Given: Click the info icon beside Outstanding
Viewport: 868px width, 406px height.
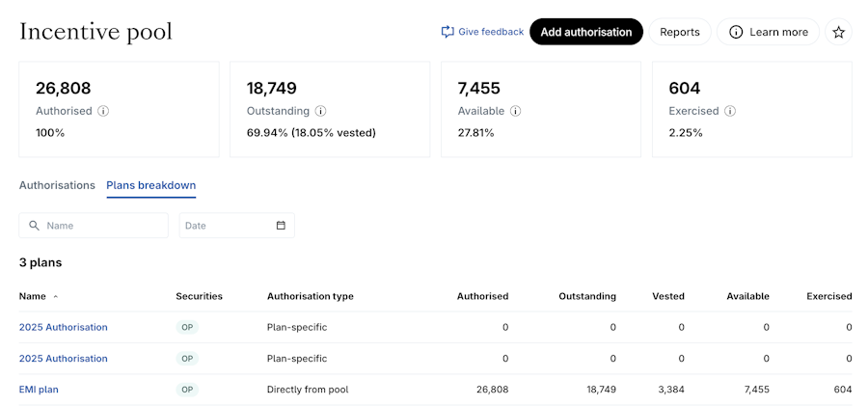Looking at the screenshot, I should click(x=321, y=111).
